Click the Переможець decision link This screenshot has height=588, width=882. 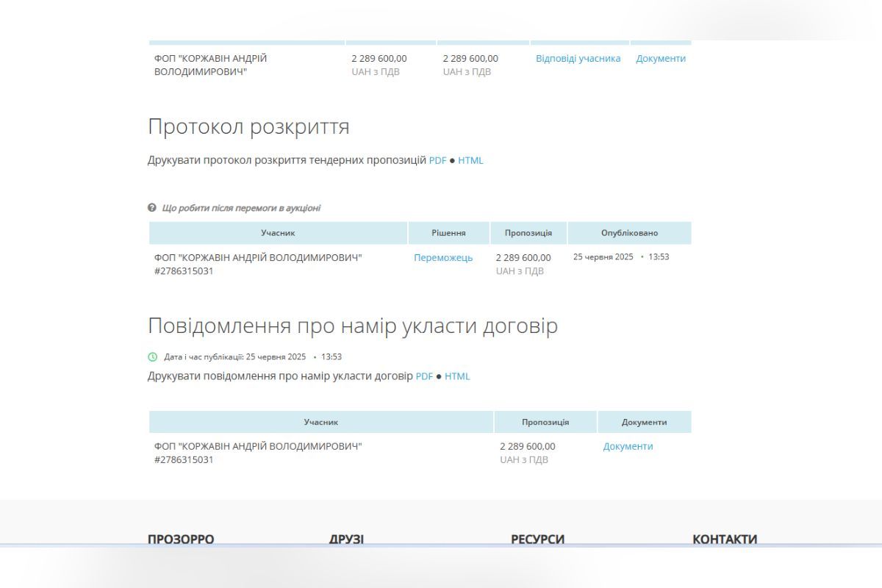coord(442,258)
